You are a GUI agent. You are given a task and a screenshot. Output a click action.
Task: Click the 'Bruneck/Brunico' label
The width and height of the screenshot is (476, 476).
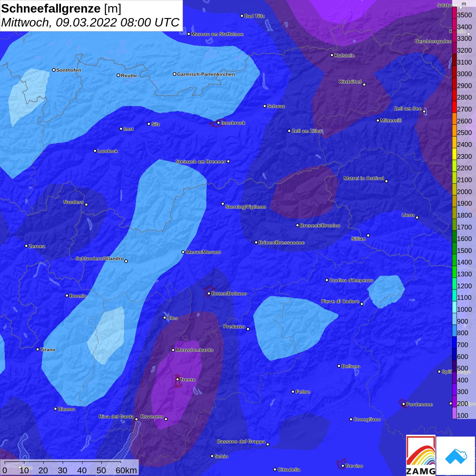[x=320, y=225]
